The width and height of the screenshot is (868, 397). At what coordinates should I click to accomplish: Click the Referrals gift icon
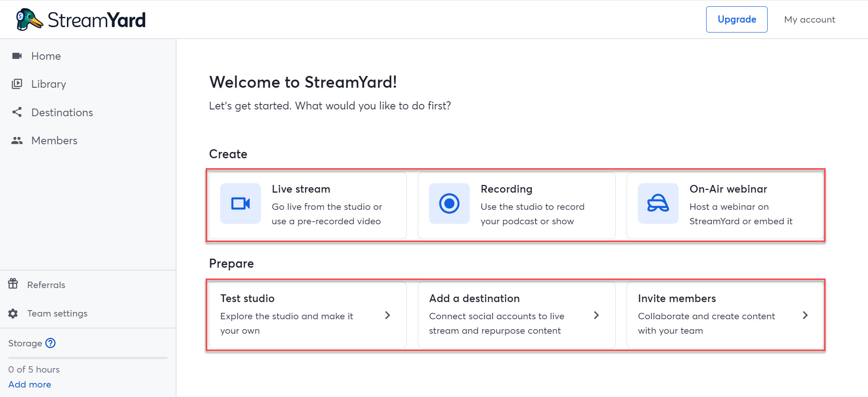pyautogui.click(x=13, y=284)
